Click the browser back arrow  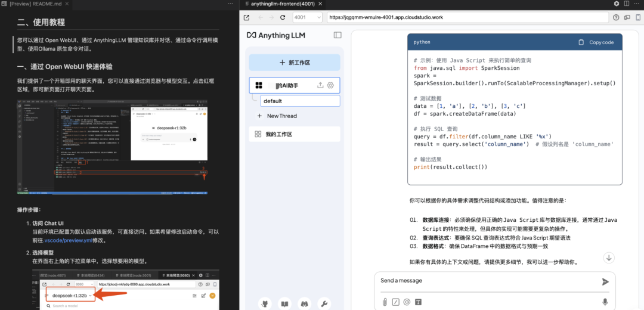(x=261, y=18)
